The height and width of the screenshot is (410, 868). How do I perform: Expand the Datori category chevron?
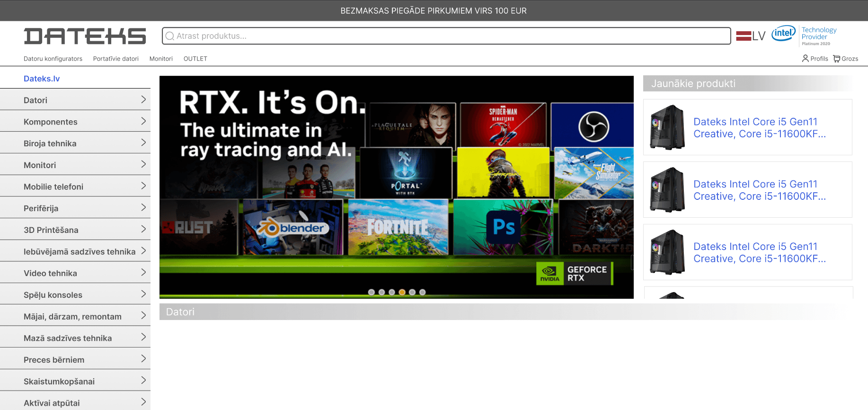point(143,99)
